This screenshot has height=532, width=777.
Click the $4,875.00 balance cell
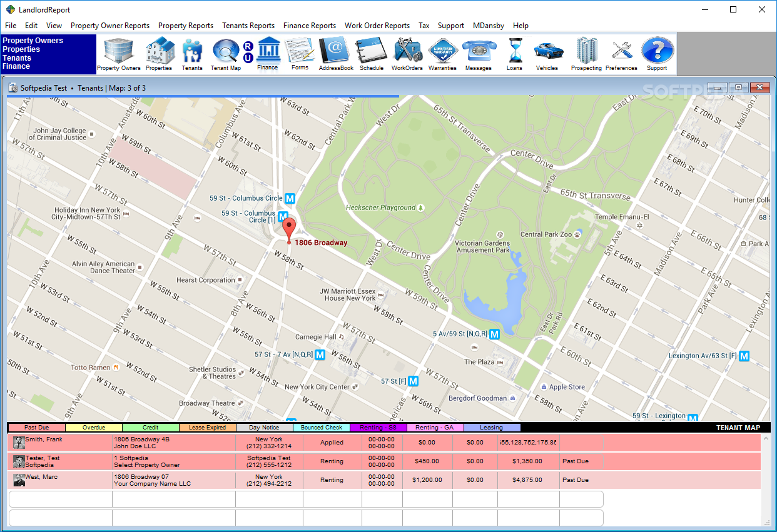click(x=527, y=480)
